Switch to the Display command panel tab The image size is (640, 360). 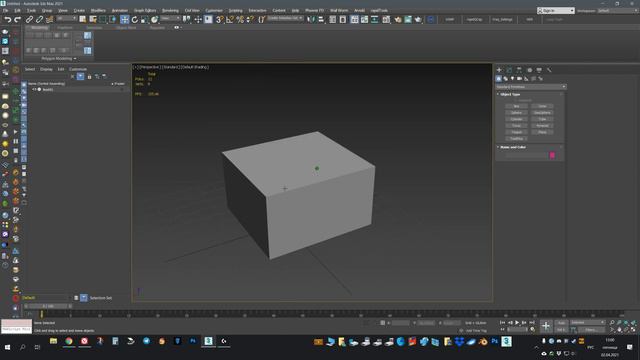pyautogui.click(x=539, y=70)
